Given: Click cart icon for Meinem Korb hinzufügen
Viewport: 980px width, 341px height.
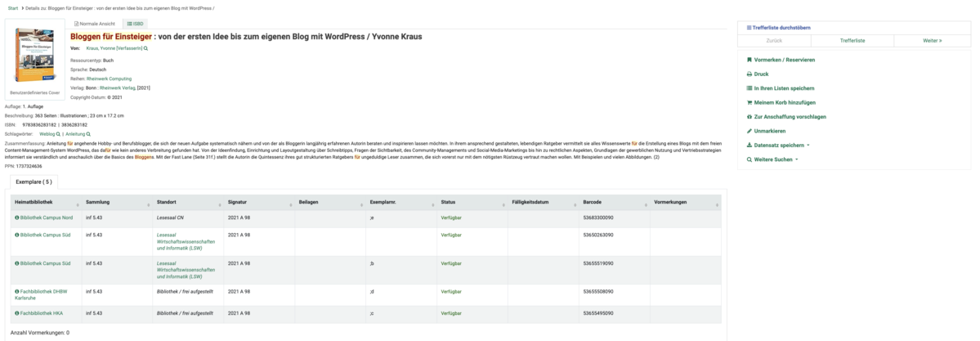Looking at the screenshot, I should click(750, 102).
